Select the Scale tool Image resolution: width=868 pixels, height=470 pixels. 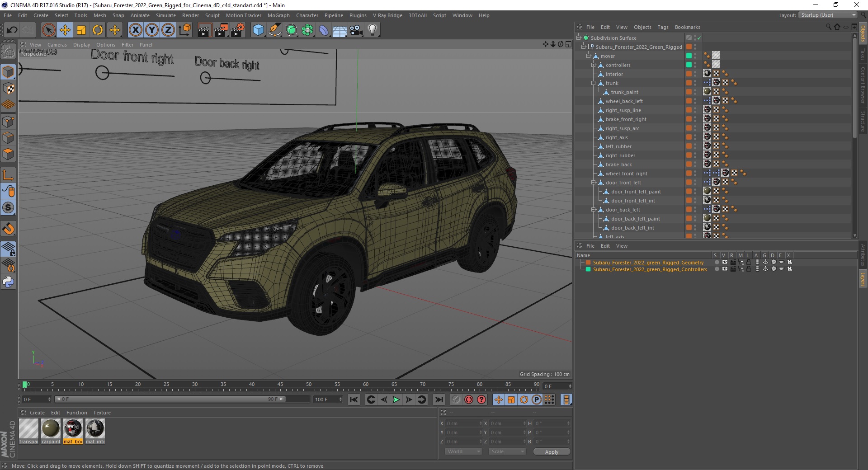point(81,30)
